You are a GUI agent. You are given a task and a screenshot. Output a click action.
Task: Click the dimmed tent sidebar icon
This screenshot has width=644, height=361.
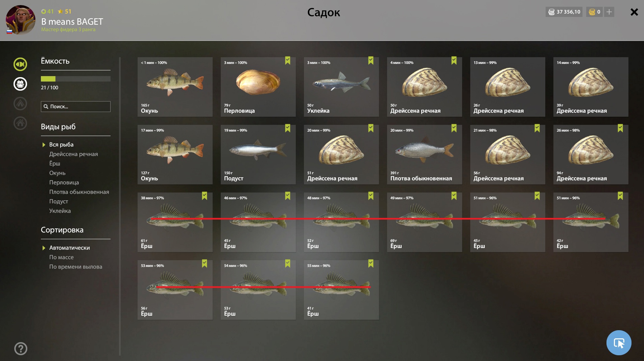20,104
